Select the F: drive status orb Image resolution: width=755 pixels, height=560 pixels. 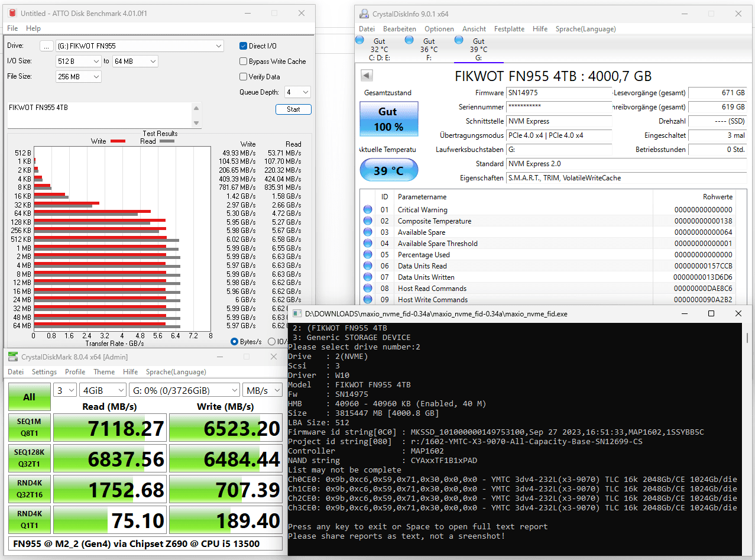point(409,40)
